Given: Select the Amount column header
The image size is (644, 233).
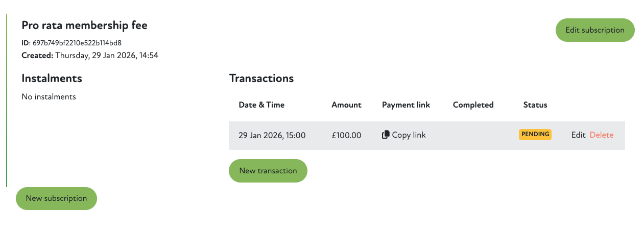Looking at the screenshot, I should click(346, 105).
